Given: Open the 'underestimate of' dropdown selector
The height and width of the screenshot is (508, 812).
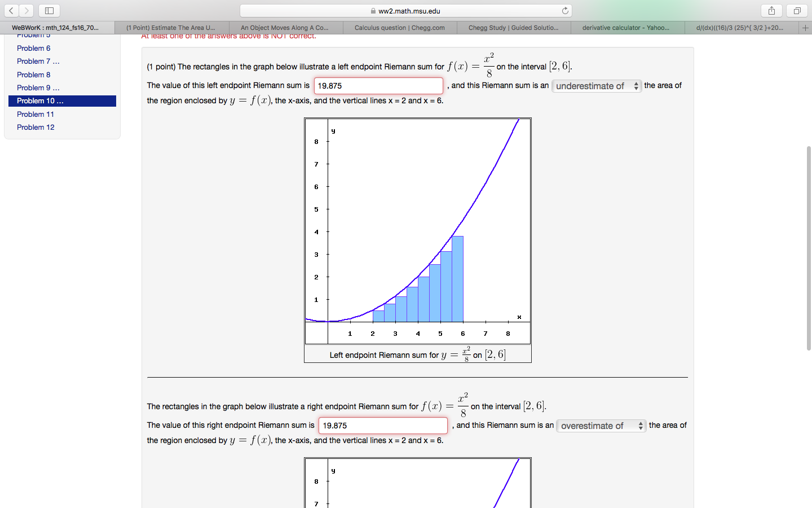Looking at the screenshot, I should (597, 86).
